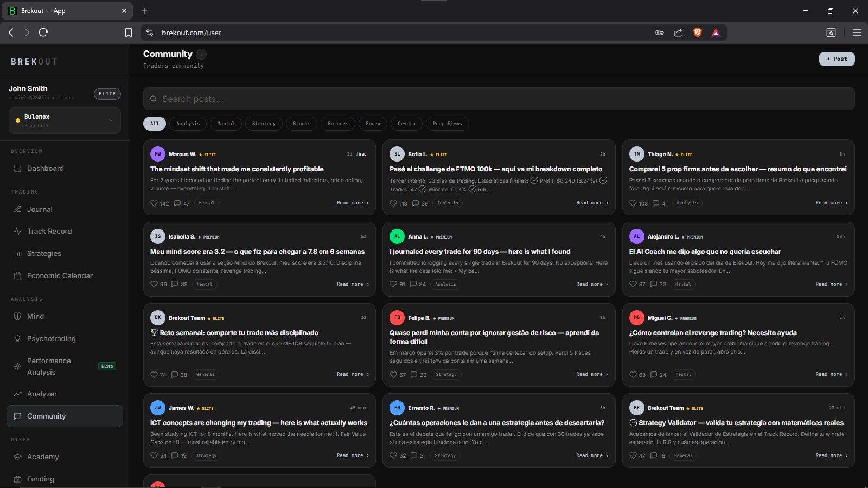Like the Felipe B. risk management post
The image size is (868, 488).
pos(393,375)
